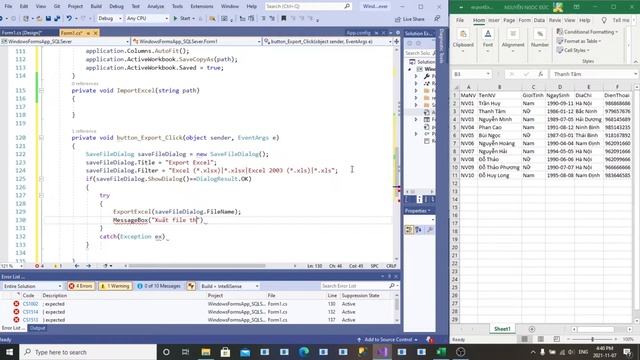Click the Insert Function fx icon in Excel
The width and height of the screenshot is (640, 360).
(x=540, y=74)
